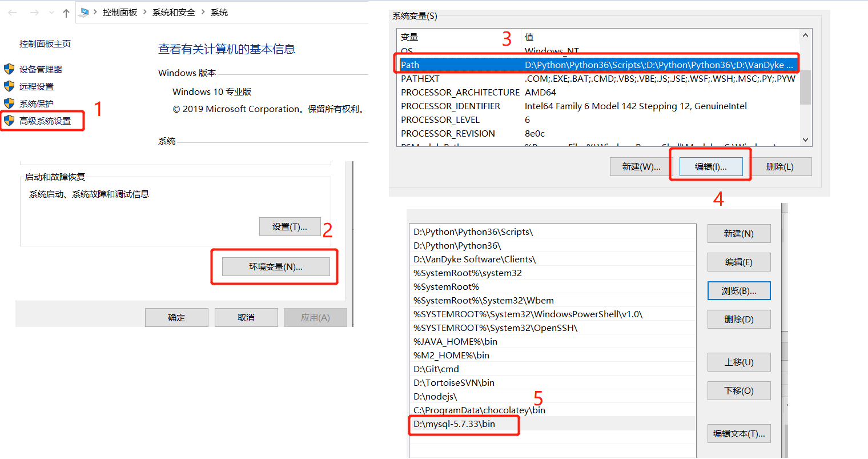868x459 pixels.
Task: Open 系统保护 link
Action: (37, 103)
